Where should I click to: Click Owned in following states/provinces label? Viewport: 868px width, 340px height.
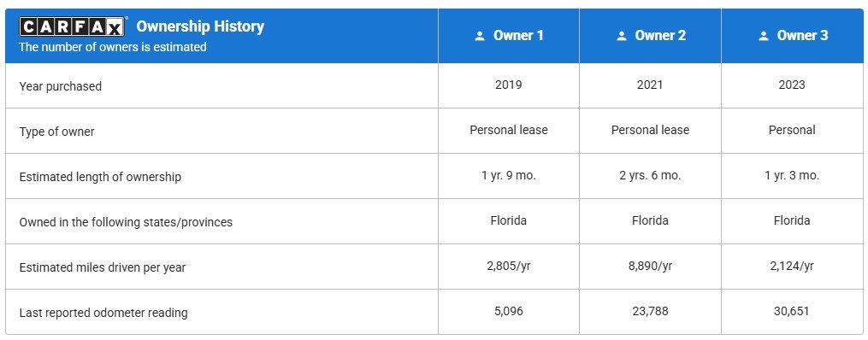126,222
